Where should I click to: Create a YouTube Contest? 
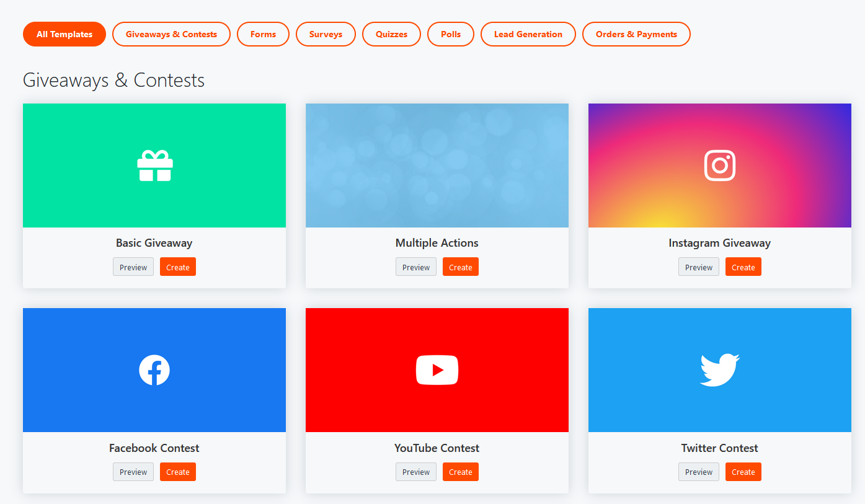click(460, 472)
